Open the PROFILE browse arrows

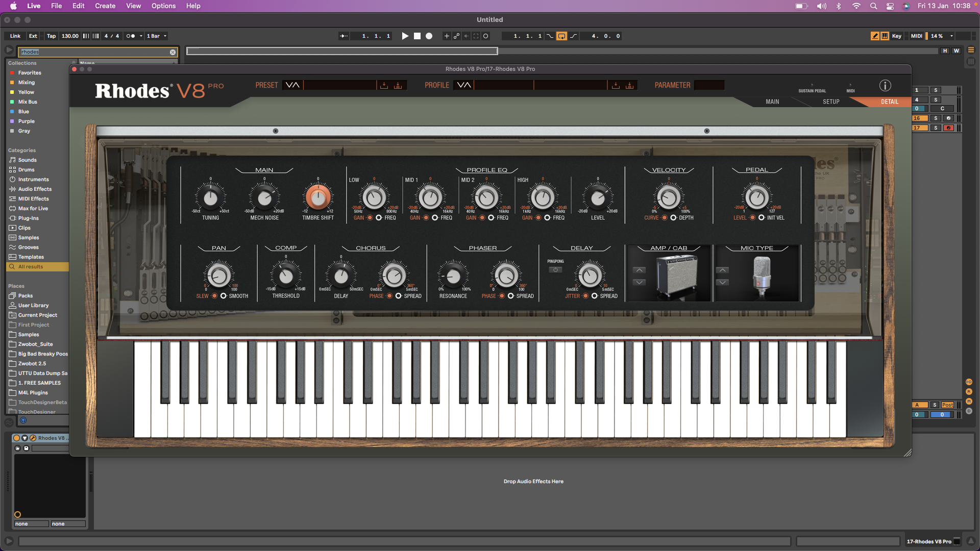tap(464, 85)
